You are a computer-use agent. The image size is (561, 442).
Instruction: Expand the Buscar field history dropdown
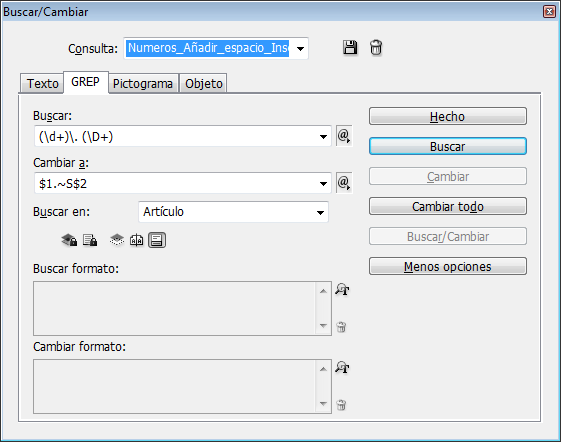tap(323, 136)
